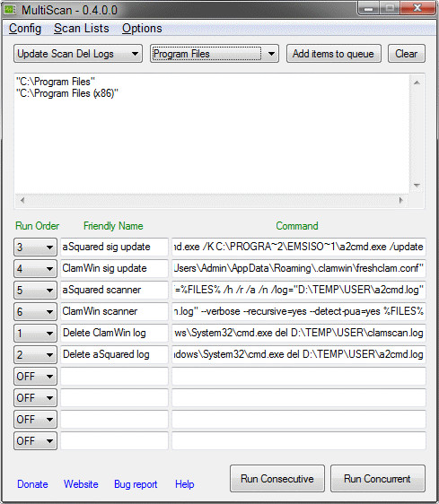
Task: Open the third OFF run order dropdown
Action: (35, 420)
